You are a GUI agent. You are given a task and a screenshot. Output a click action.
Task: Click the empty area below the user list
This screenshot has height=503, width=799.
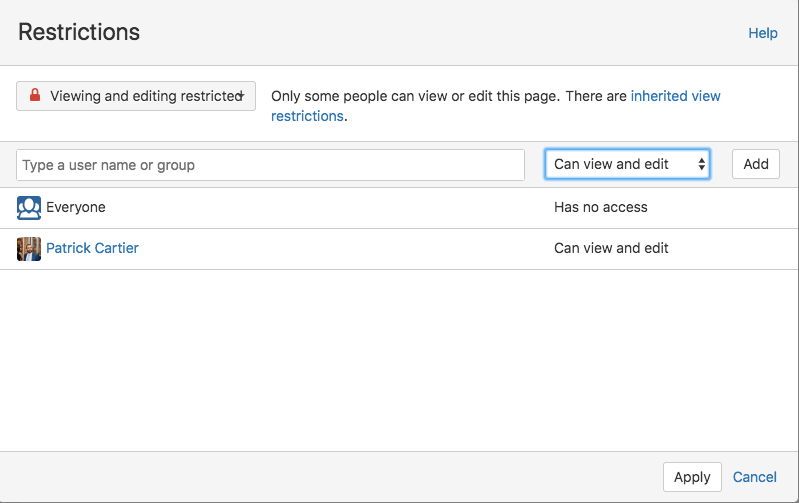400,360
